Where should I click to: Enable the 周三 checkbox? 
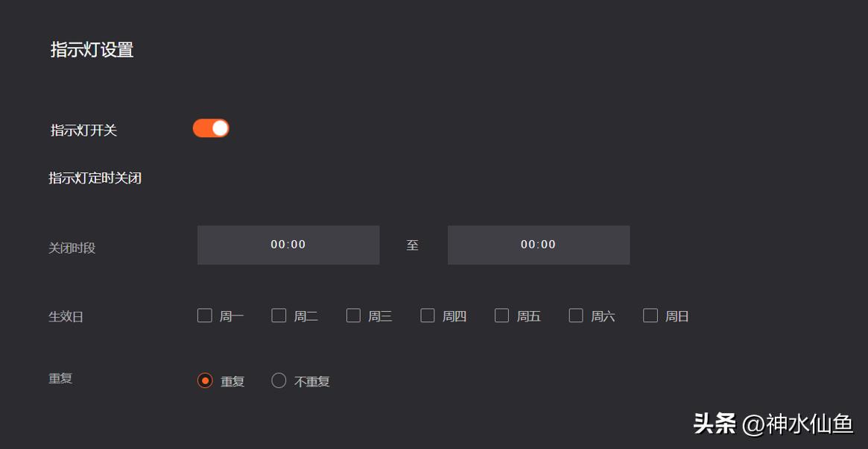pos(352,315)
